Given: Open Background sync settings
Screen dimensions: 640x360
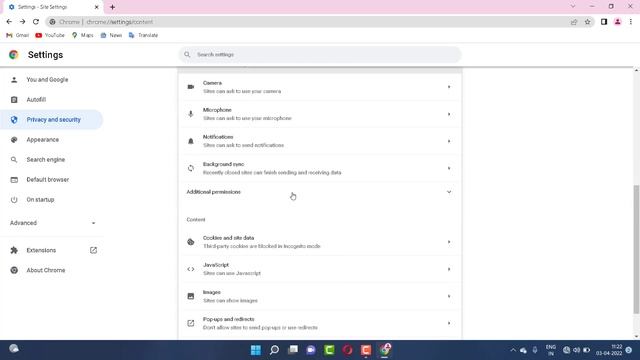Looking at the screenshot, I should (x=320, y=168).
